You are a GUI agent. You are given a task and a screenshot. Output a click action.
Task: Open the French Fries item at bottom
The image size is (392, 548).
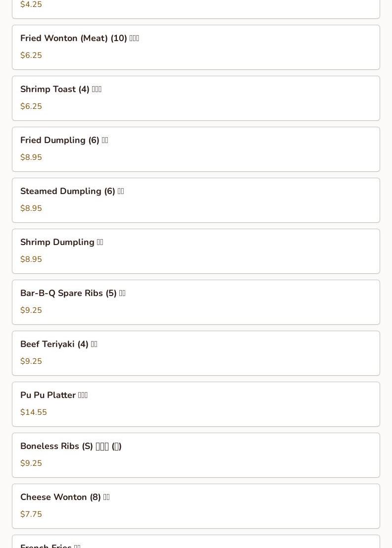click(196, 542)
